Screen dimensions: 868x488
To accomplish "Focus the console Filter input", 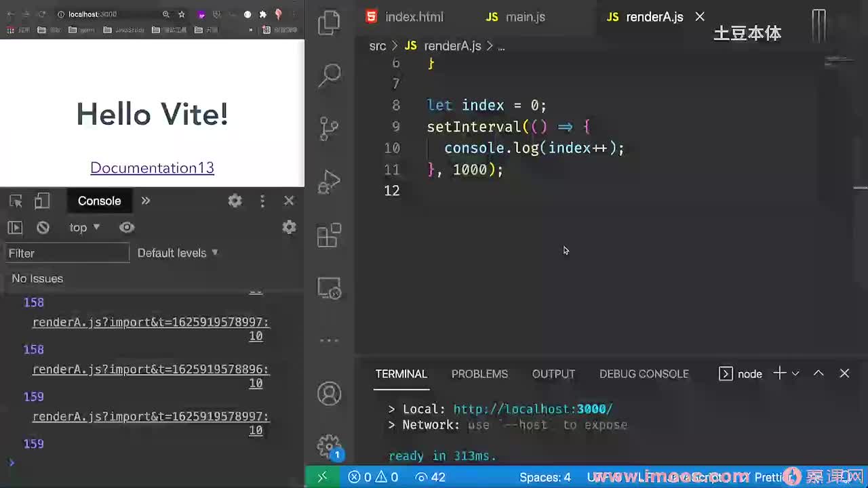I will coord(66,253).
